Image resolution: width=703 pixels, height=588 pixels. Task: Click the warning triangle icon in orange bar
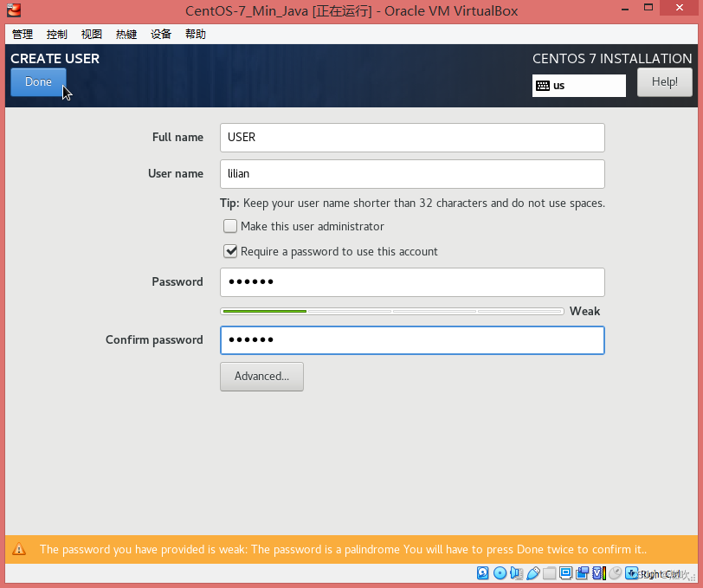click(19, 549)
